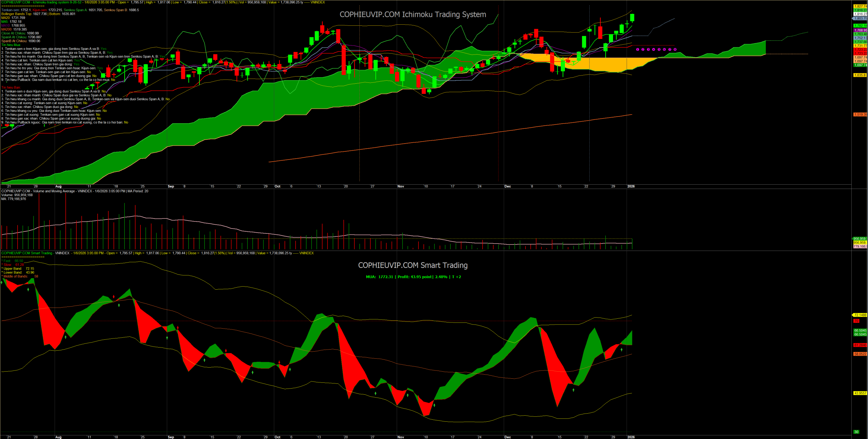Screen dimensions: 868x439
Task: Click the magenta circled number 4 marker
Action: click(654, 49)
